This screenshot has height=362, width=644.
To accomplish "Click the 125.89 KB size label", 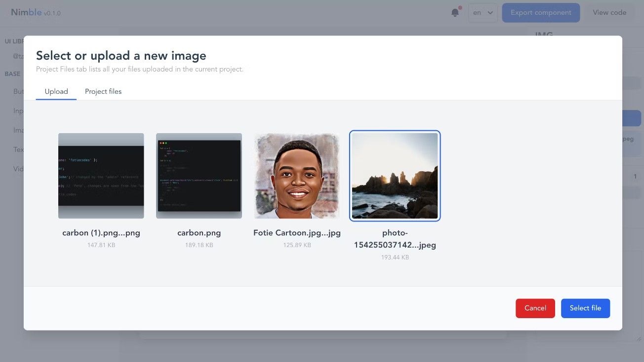I will click(297, 245).
